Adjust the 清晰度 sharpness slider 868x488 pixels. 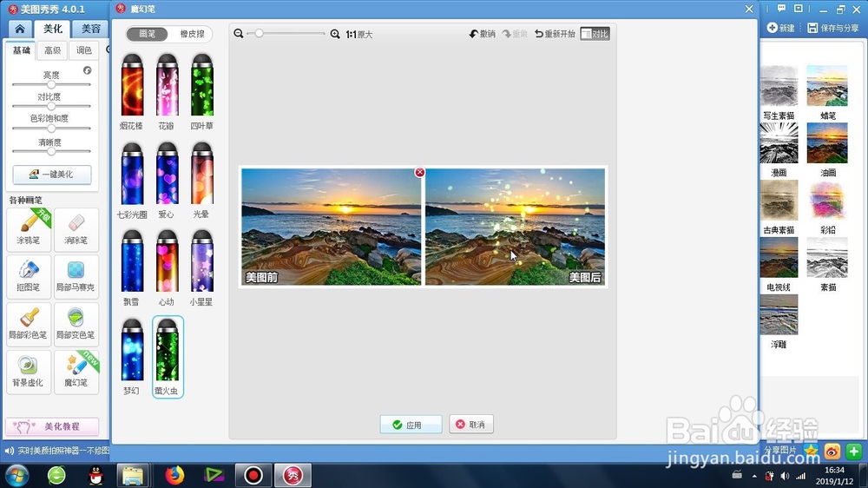click(x=51, y=151)
